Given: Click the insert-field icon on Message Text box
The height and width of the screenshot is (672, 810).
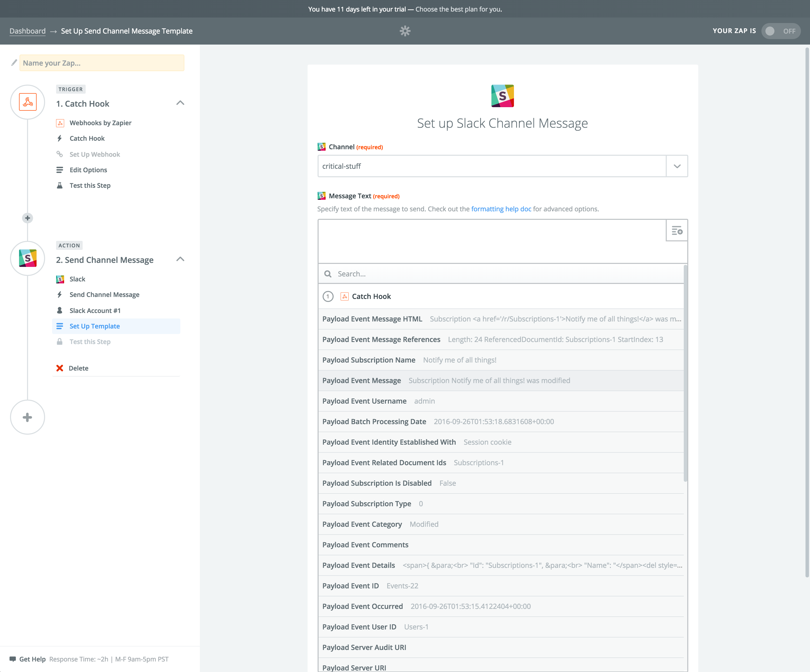Looking at the screenshot, I should point(677,230).
